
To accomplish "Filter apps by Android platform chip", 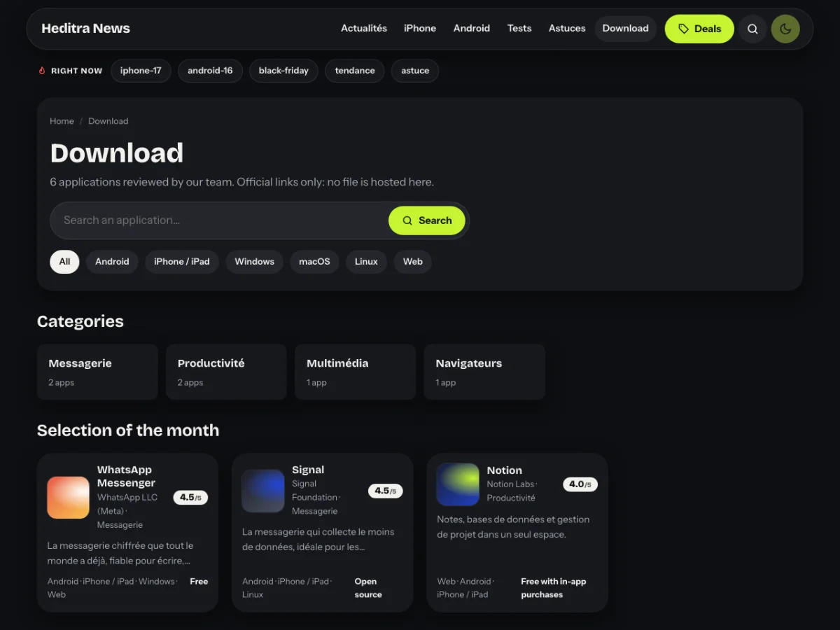I will (112, 262).
